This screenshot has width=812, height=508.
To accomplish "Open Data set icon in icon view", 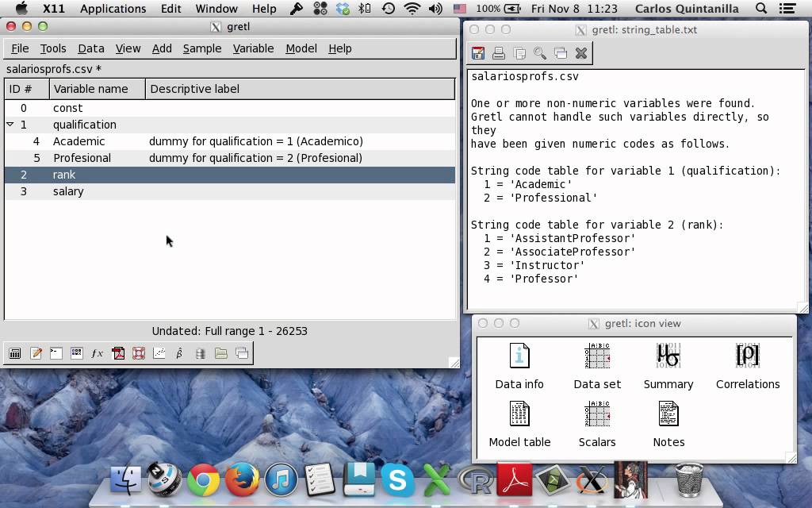I will click(x=597, y=367).
